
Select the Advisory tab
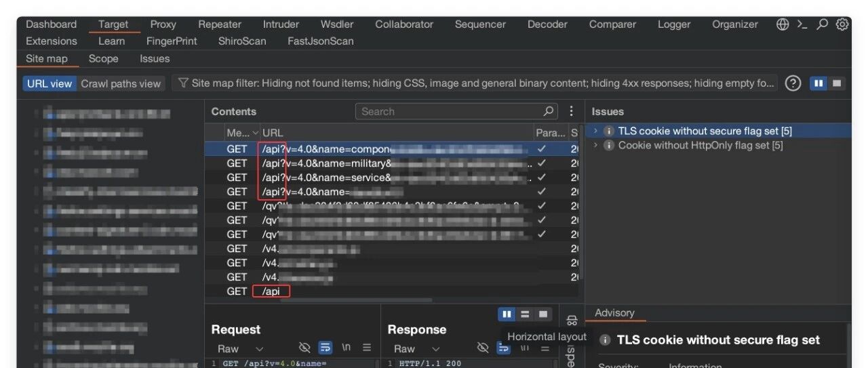[614, 313]
